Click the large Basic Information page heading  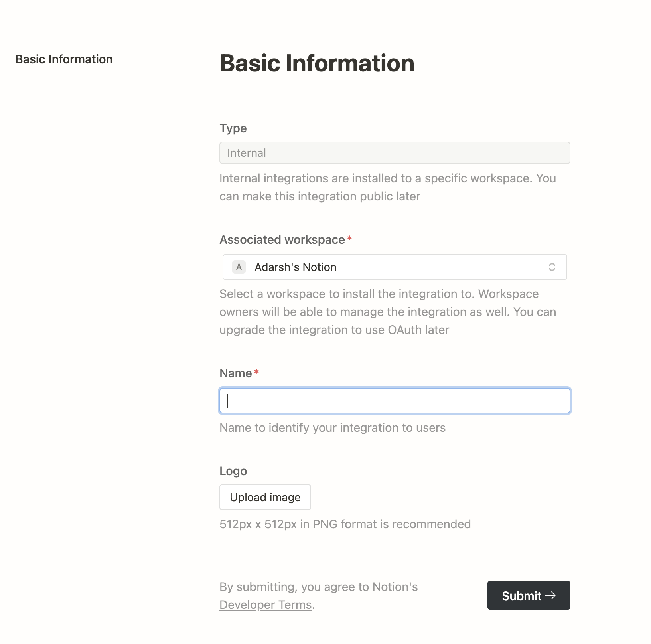coord(317,63)
